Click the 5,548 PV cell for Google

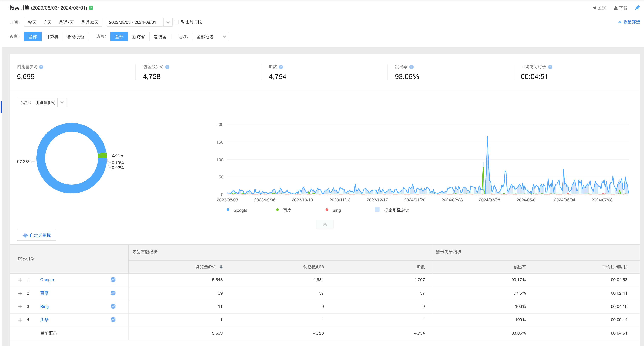pyautogui.click(x=217, y=280)
